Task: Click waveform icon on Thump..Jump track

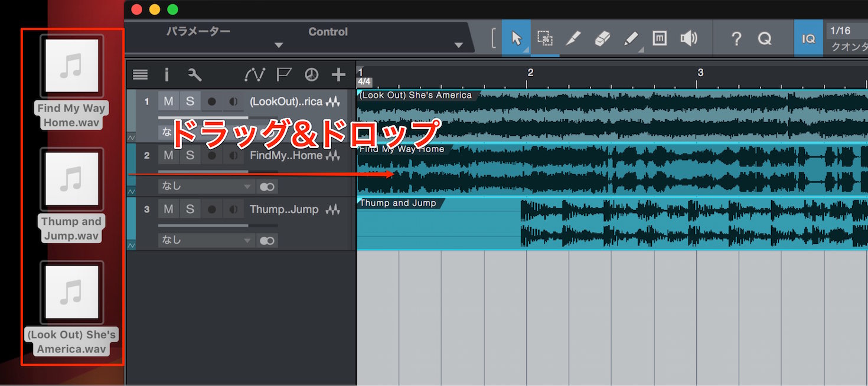Action: (334, 210)
